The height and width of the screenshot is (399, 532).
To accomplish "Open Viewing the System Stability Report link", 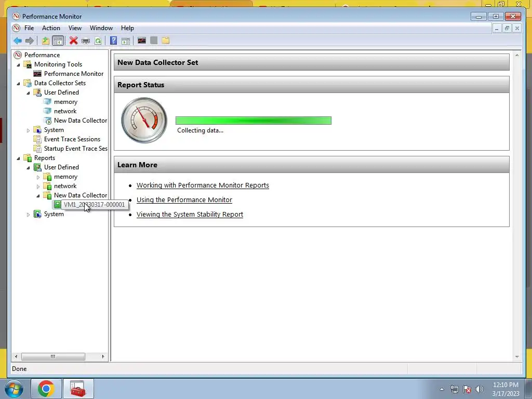I will click(190, 215).
